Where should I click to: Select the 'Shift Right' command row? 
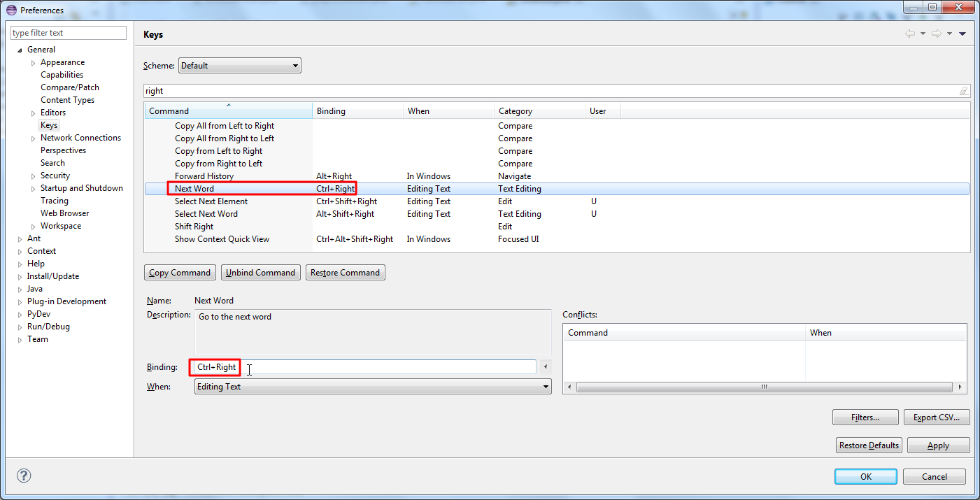(557, 227)
